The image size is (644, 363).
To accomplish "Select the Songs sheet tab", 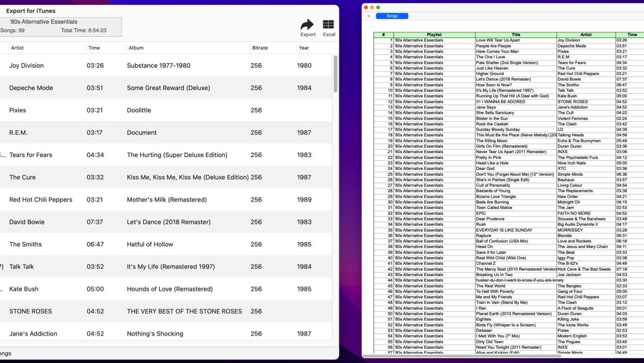I will click(392, 16).
